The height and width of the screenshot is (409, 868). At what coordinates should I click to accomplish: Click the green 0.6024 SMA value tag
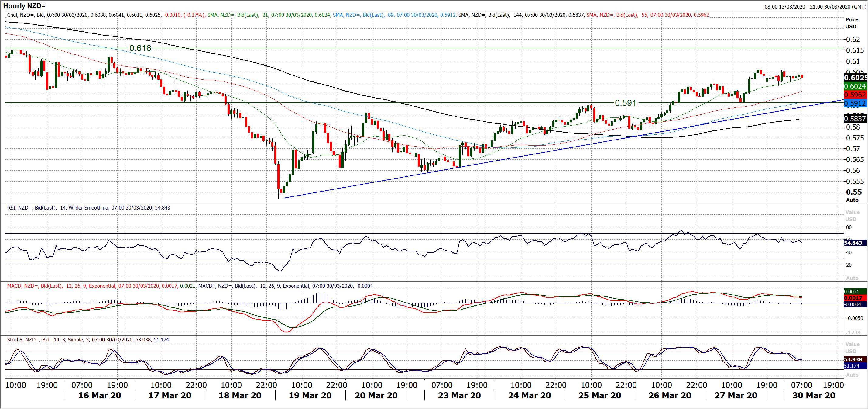click(x=855, y=86)
